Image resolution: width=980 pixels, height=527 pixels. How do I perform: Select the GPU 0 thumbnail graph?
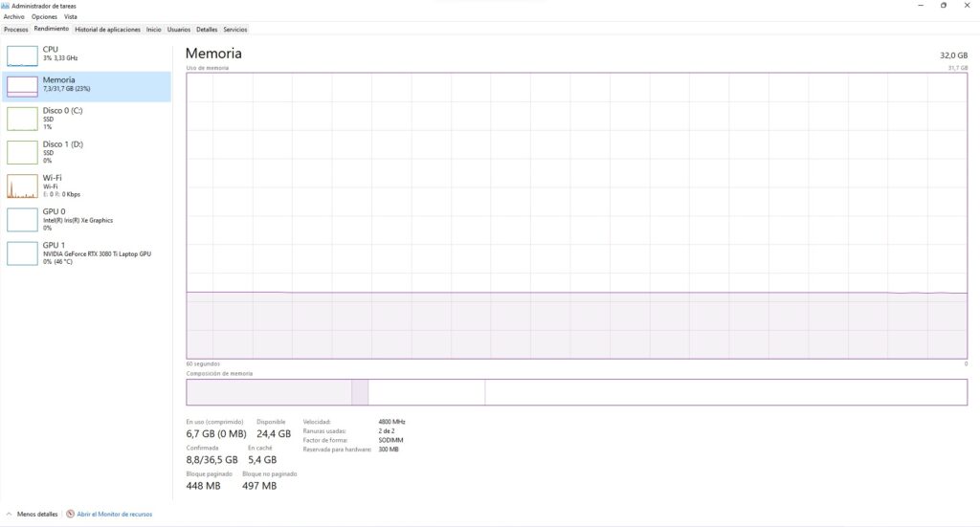(x=22, y=220)
